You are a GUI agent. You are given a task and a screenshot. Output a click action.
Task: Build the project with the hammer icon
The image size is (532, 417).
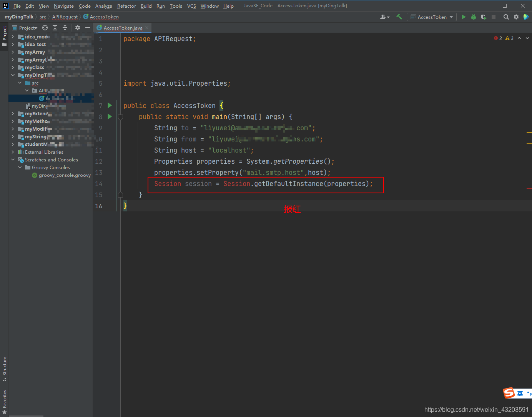(399, 17)
